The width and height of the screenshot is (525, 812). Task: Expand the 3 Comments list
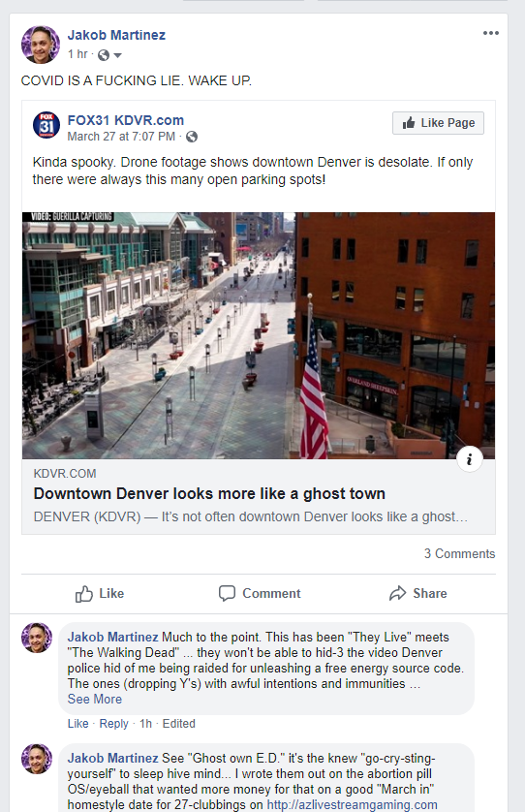[460, 553]
